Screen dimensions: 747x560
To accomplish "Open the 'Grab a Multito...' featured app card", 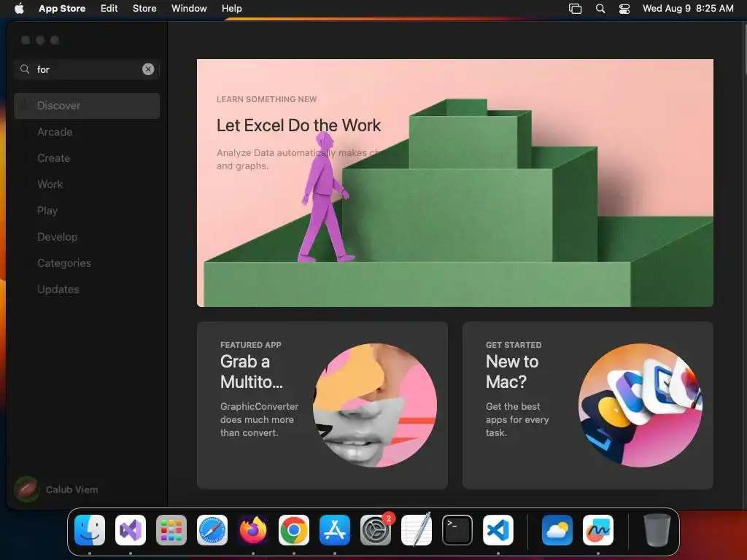I will pyautogui.click(x=322, y=405).
